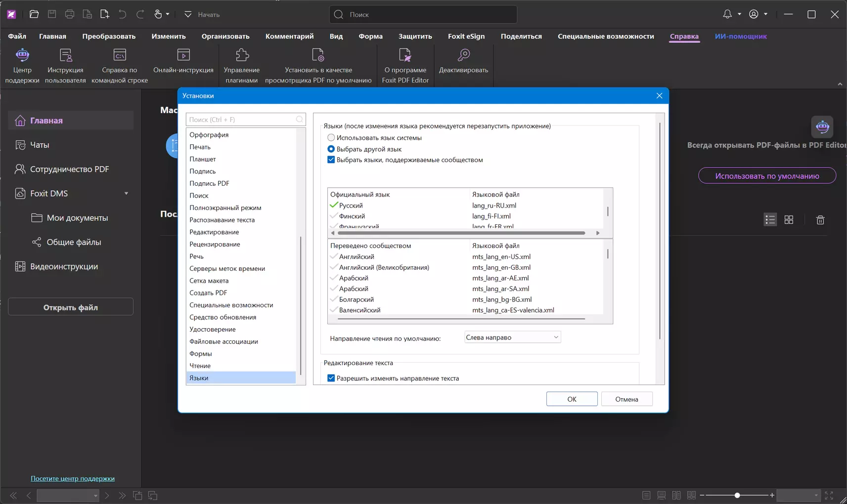Click the zoom slider handle in status bar
Screen dimensions: 847x504
[x=737, y=495]
